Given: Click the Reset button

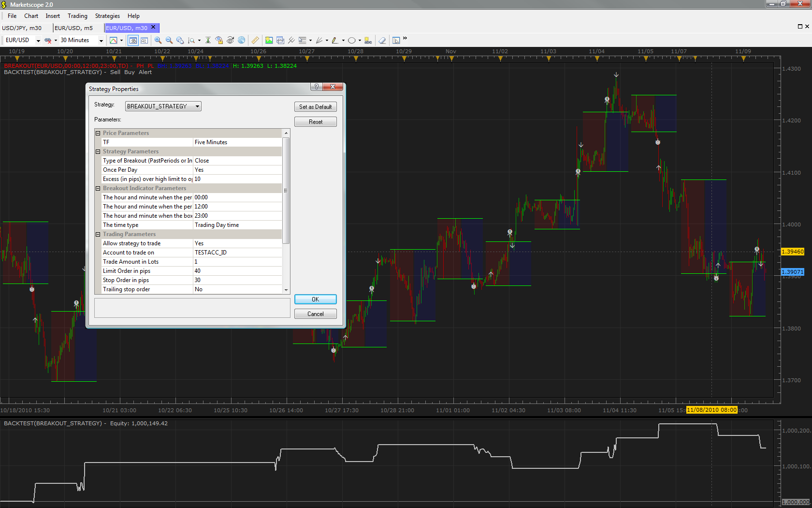Looking at the screenshot, I should (315, 122).
